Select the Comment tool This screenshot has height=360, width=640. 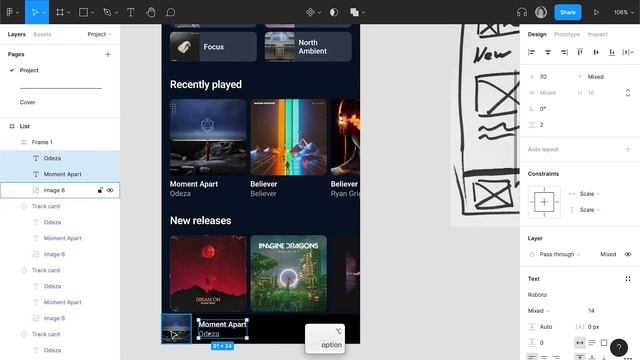[x=171, y=12]
